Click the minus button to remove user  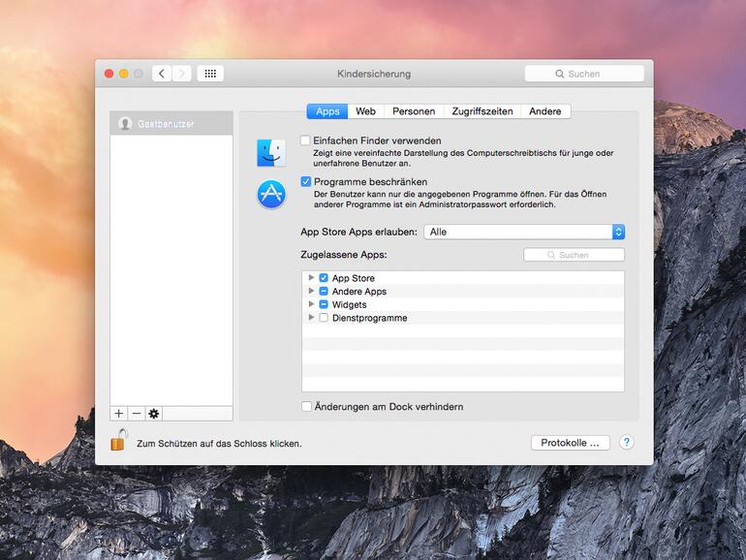137,414
